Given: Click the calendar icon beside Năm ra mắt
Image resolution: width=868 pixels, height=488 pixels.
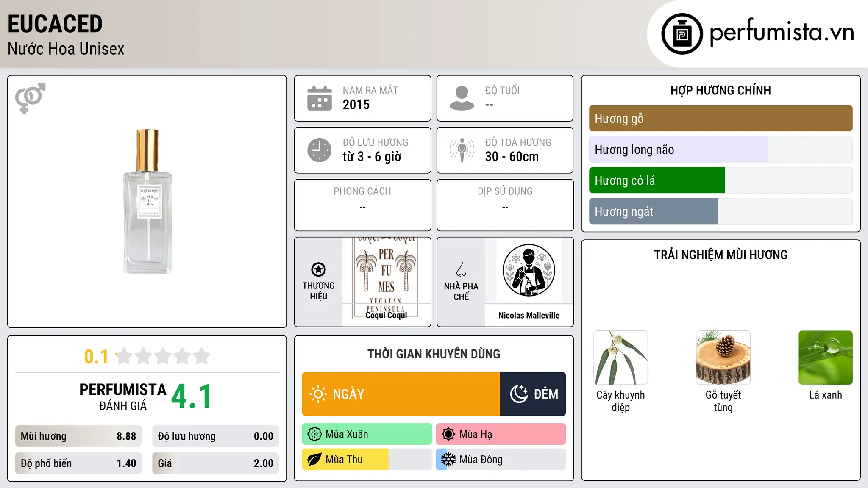Looking at the screenshot, I should coord(320,98).
